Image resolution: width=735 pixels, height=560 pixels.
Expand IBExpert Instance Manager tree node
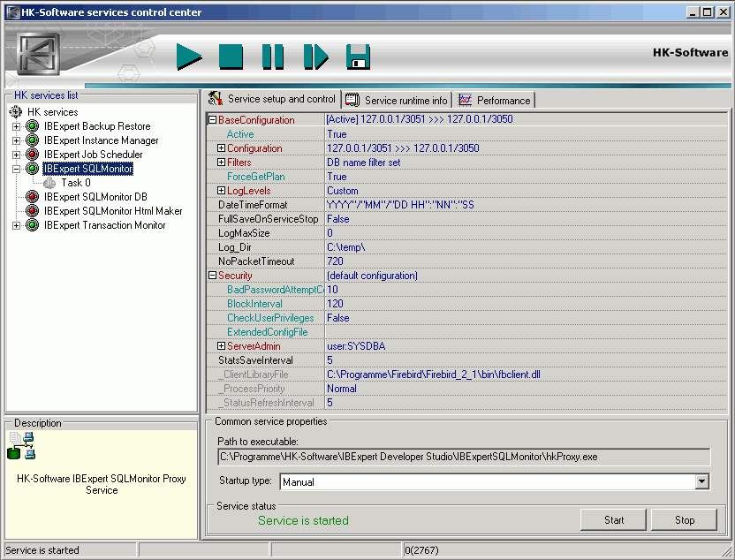[x=17, y=140]
